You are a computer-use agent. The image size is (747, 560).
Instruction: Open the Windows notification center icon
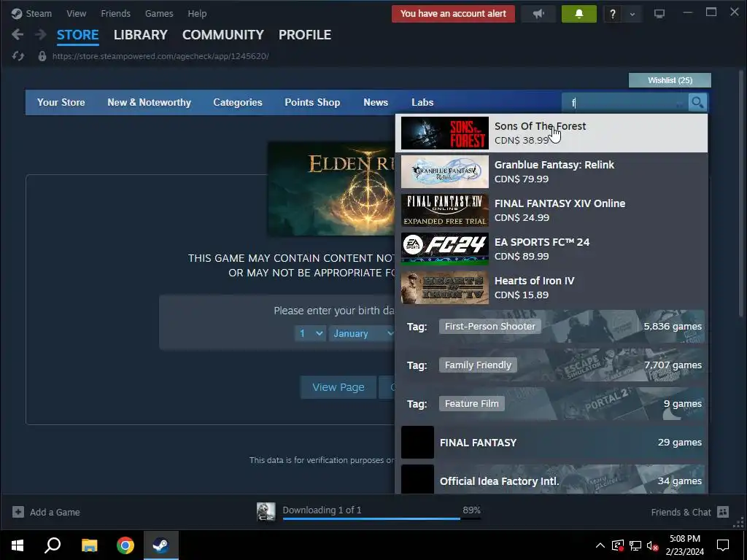tap(723, 545)
